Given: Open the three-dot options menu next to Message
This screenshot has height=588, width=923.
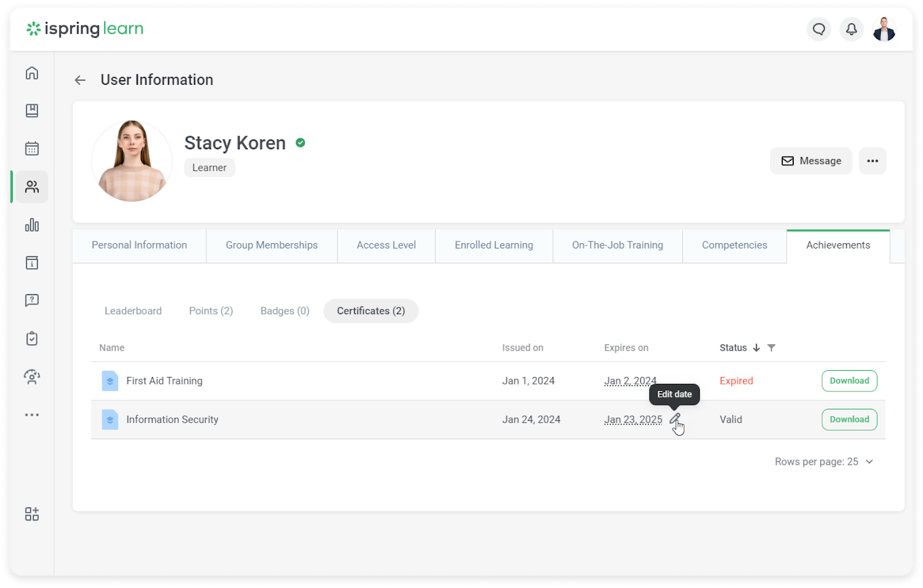Looking at the screenshot, I should (872, 161).
